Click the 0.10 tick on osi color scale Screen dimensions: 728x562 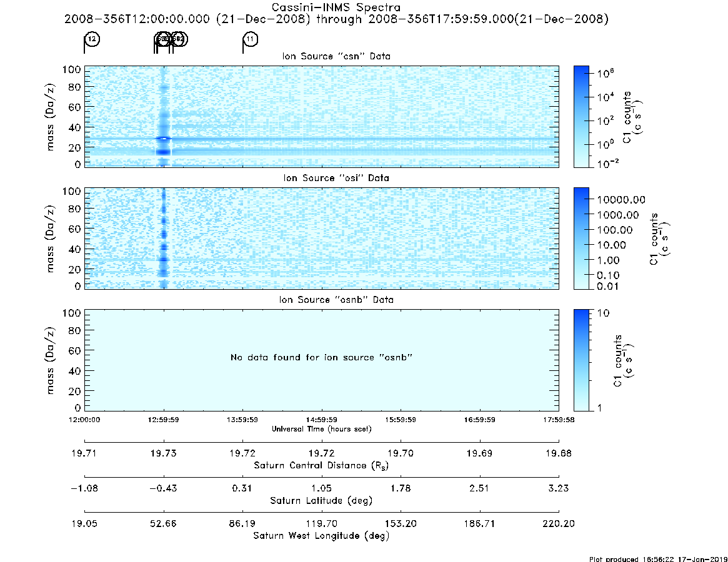coord(608,275)
